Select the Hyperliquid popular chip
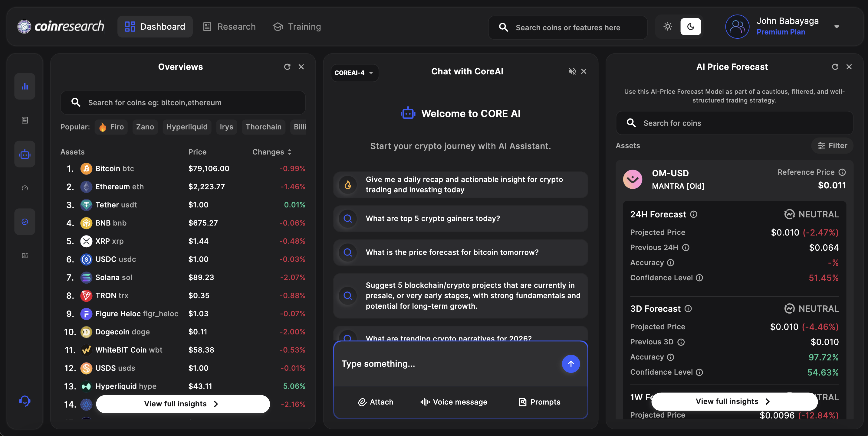 pos(187,127)
